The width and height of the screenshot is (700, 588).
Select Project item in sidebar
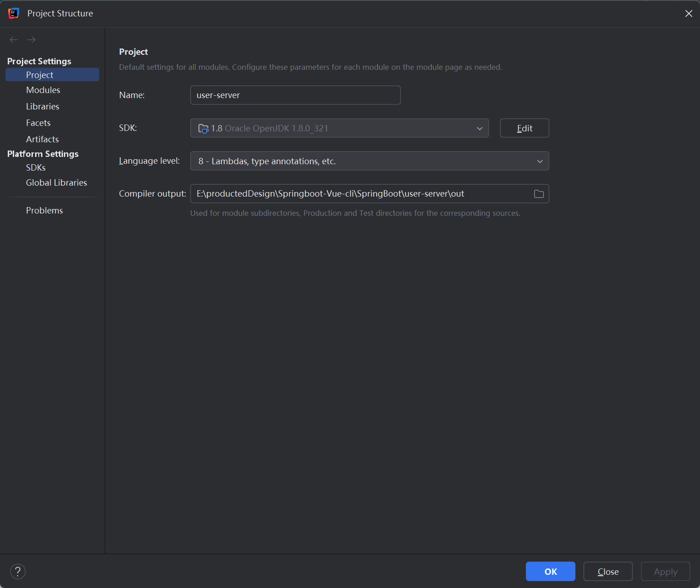40,75
